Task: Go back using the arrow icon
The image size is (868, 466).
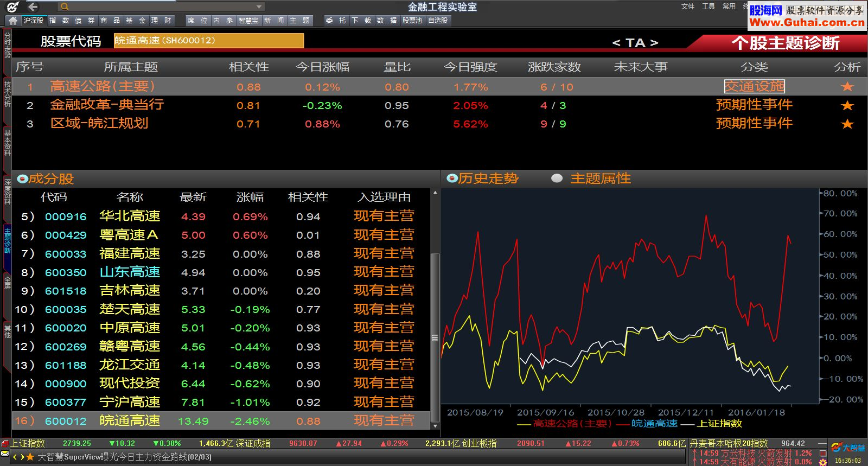Action: point(33,7)
